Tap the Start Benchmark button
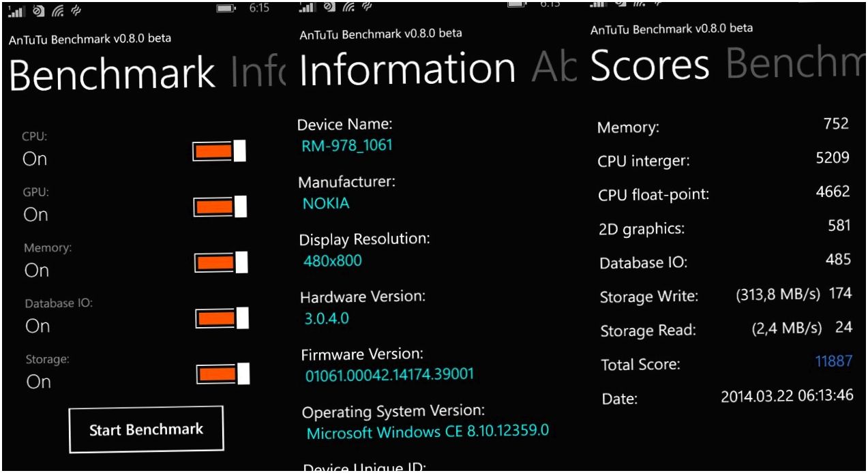868x473 pixels. [x=146, y=429]
